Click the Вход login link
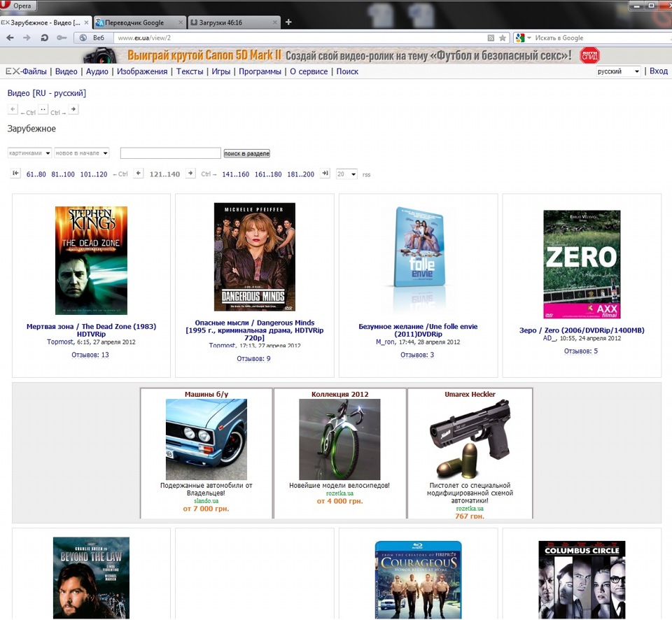This screenshot has width=672, height=620. click(x=658, y=71)
